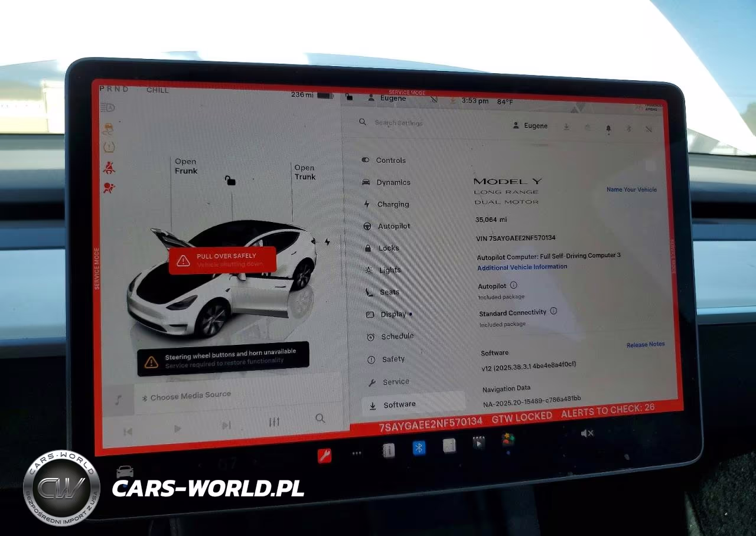Tap the vehicle unlock padlock above the car

click(230, 180)
